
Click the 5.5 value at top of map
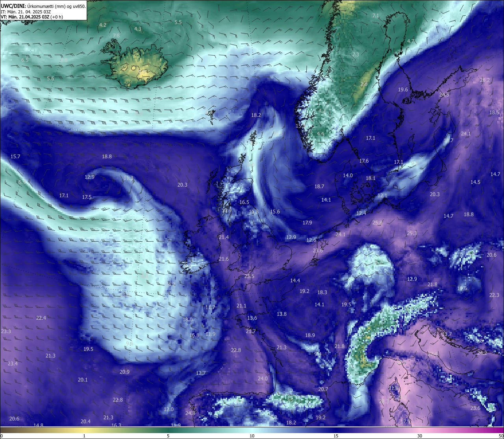coord(178,22)
